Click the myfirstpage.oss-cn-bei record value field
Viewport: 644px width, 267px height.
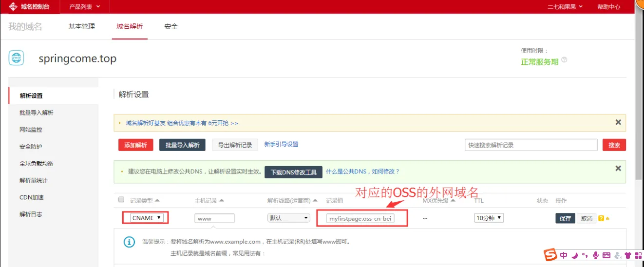tap(361, 218)
